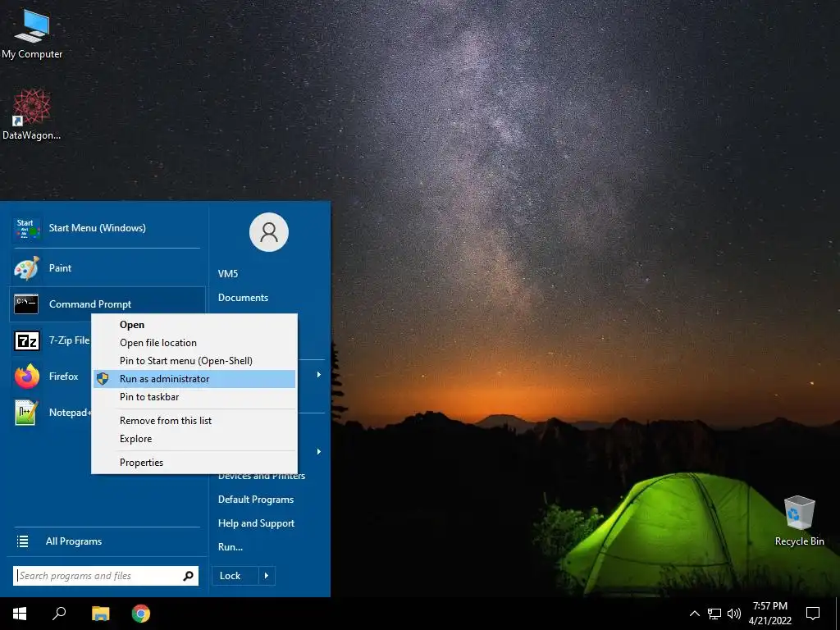Select Pin to taskbar

click(x=194, y=397)
